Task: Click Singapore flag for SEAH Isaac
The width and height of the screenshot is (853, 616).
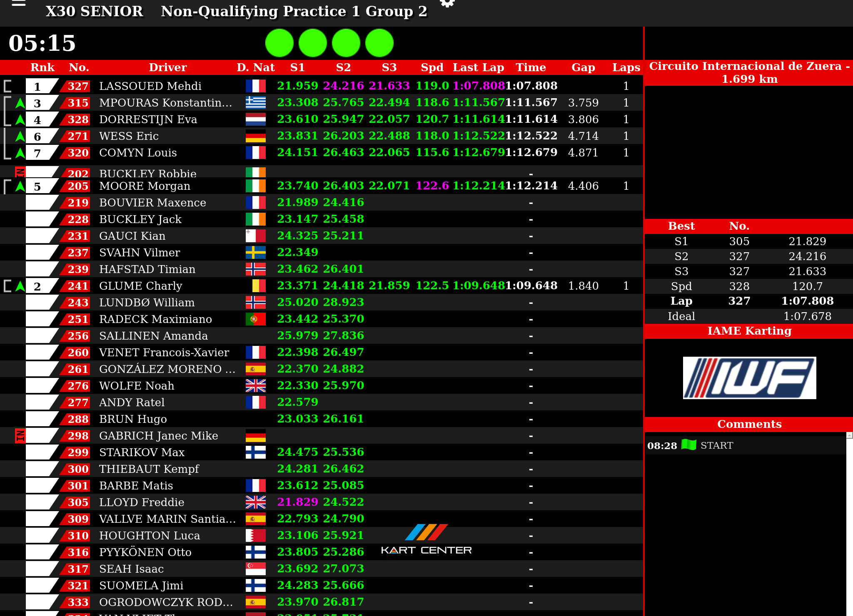Action: click(256, 569)
